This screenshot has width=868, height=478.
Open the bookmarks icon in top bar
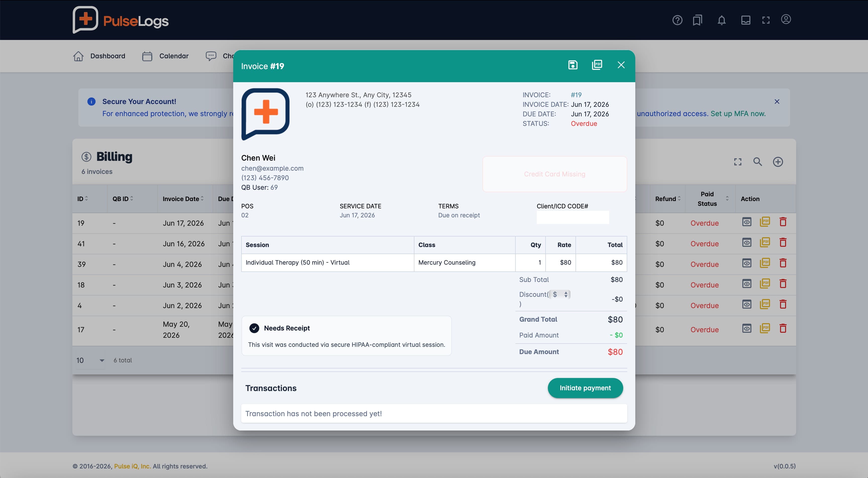coord(698,20)
